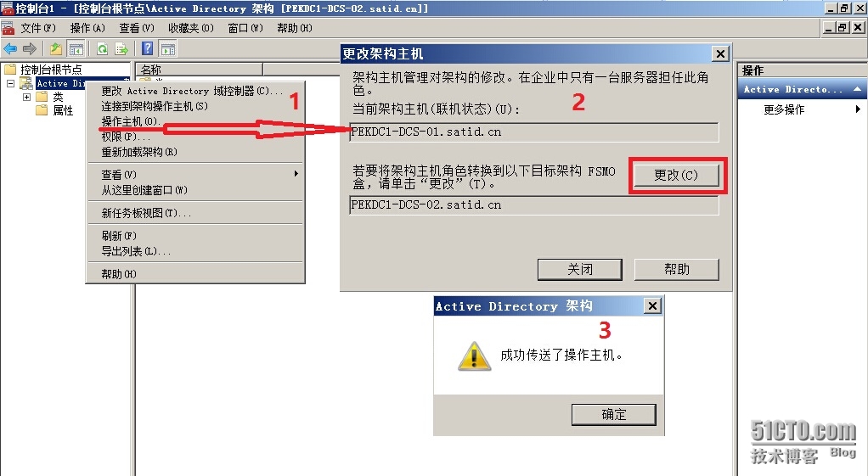
Task: Open Help with the blue question mark icon
Action: click(x=147, y=48)
